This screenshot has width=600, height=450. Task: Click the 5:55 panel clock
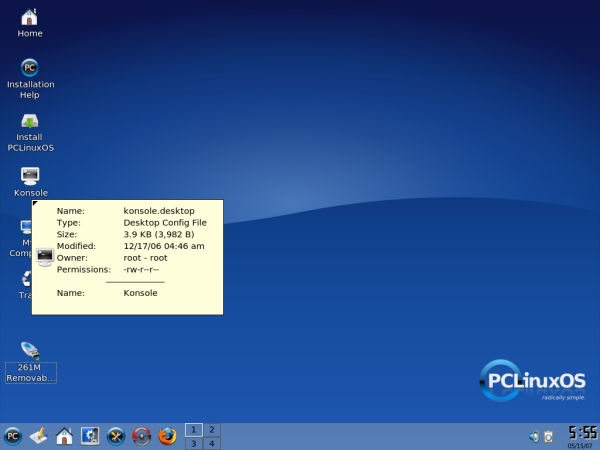(x=582, y=433)
